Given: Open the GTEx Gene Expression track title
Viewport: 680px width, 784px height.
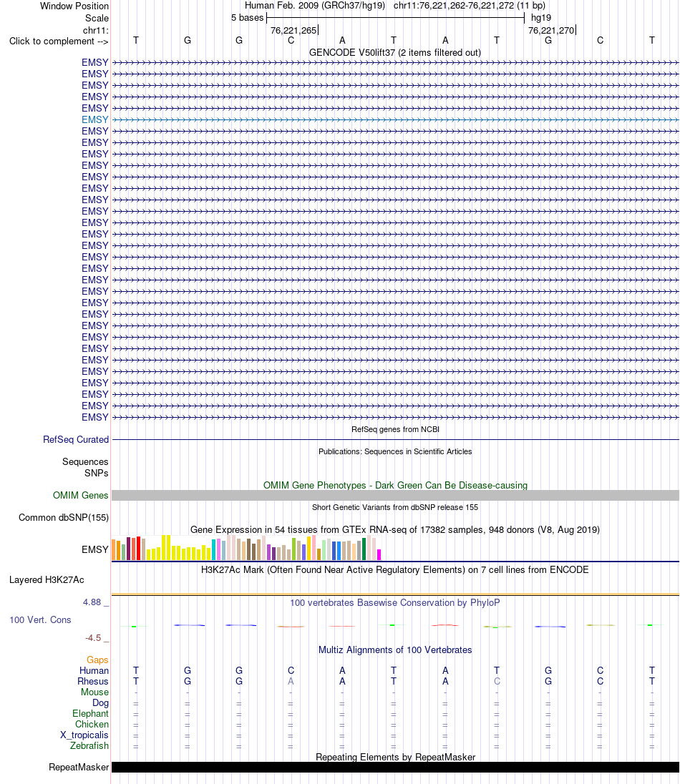Looking at the screenshot, I should click(395, 529).
